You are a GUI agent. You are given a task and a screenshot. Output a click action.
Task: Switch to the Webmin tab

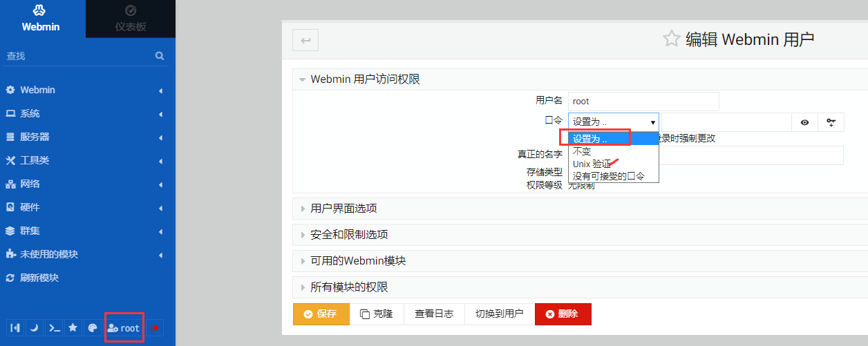pyautogui.click(x=41, y=19)
